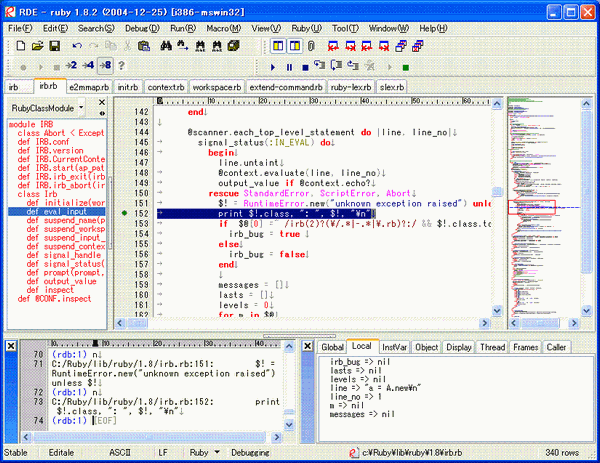
Task: Click the Cut scissors icon
Action: point(127,46)
